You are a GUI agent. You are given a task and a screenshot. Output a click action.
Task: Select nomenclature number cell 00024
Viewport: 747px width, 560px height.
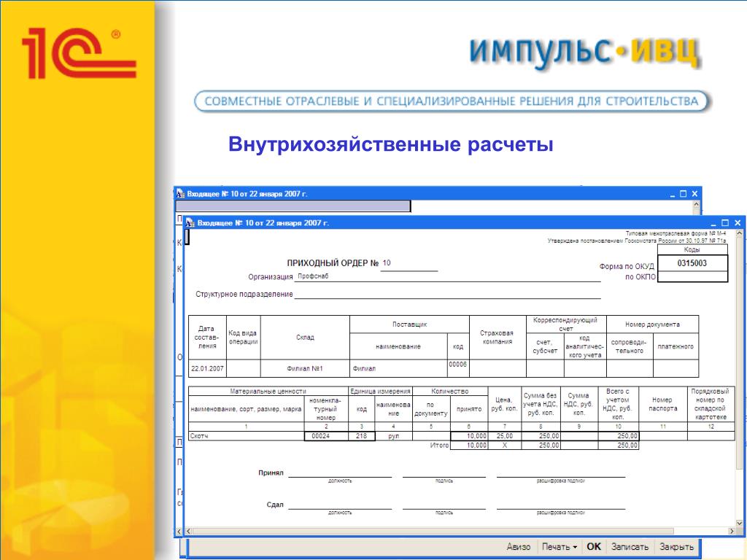[x=326, y=436]
